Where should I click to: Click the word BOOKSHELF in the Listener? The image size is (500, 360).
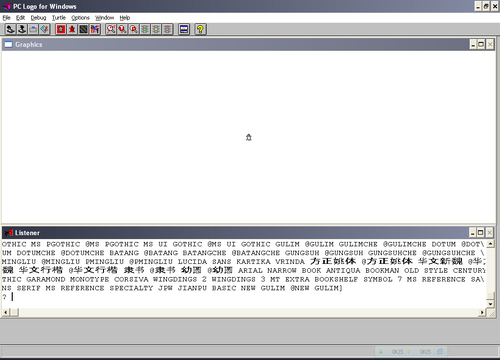pyautogui.click(x=336, y=279)
